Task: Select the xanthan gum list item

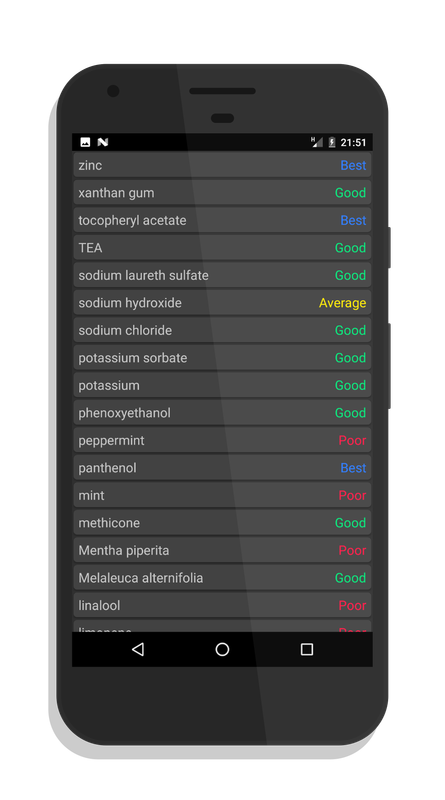Action: click(222, 192)
